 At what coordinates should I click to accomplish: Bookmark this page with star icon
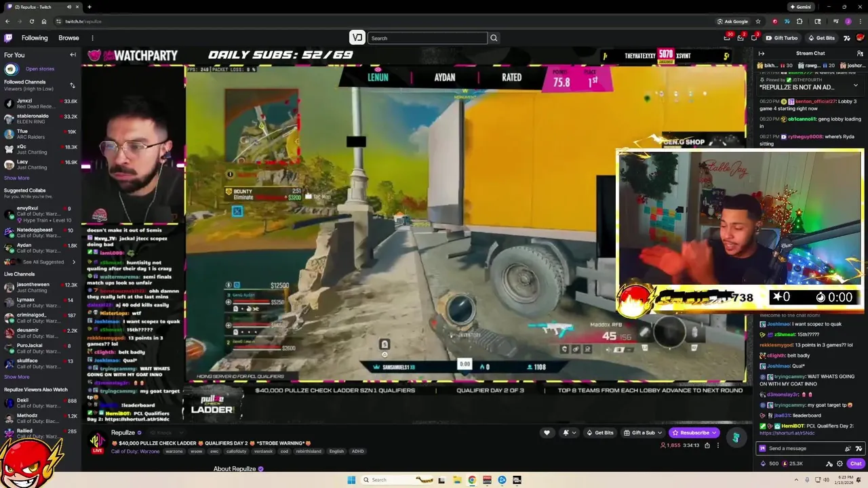[x=758, y=21]
